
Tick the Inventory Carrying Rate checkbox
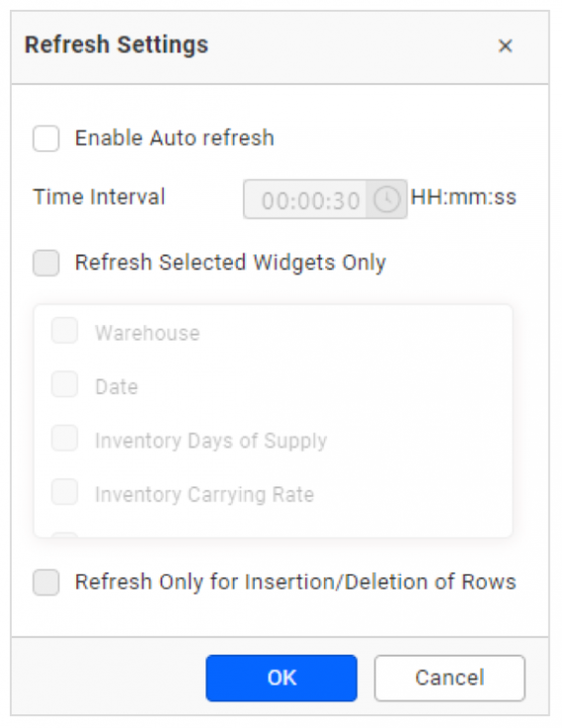click(64, 491)
